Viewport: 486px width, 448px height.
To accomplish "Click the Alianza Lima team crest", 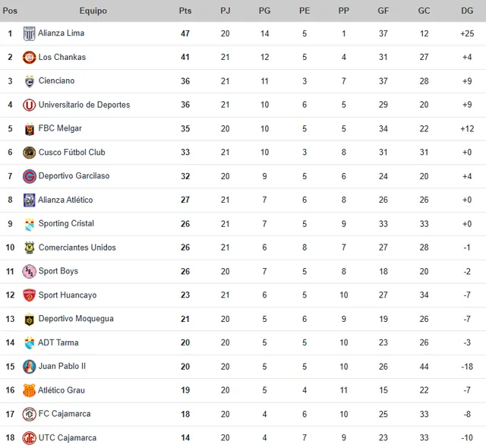I will point(29,33).
